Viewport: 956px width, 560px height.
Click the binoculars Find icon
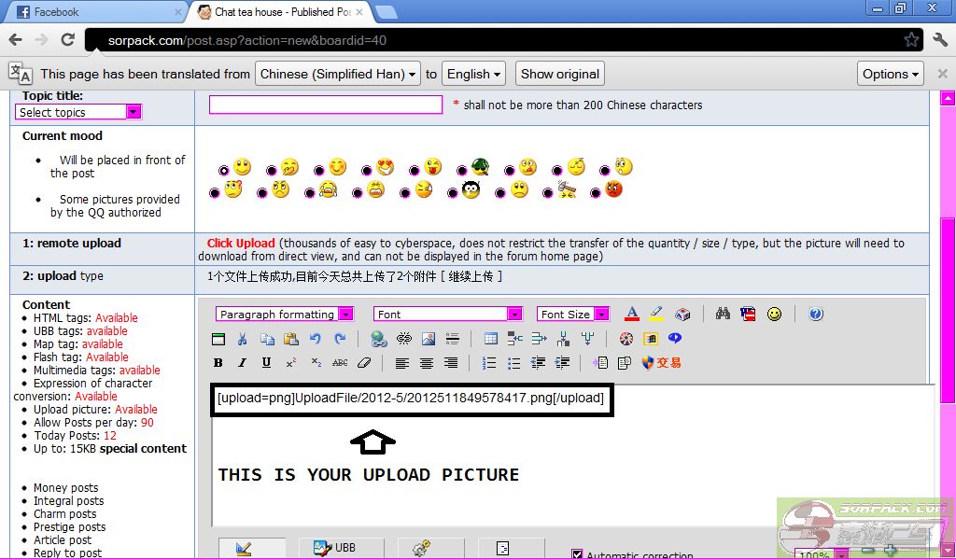pos(723,315)
